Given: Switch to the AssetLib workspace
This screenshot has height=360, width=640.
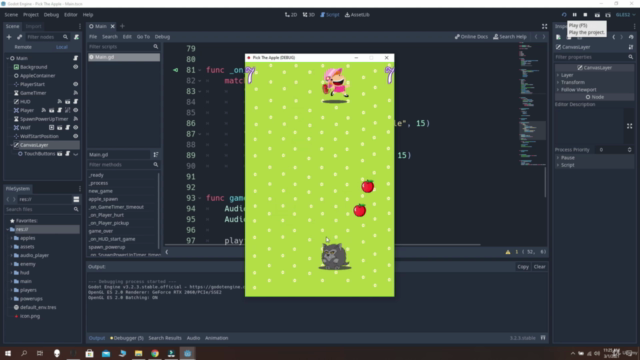Looking at the screenshot, I should click(x=357, y=15).
